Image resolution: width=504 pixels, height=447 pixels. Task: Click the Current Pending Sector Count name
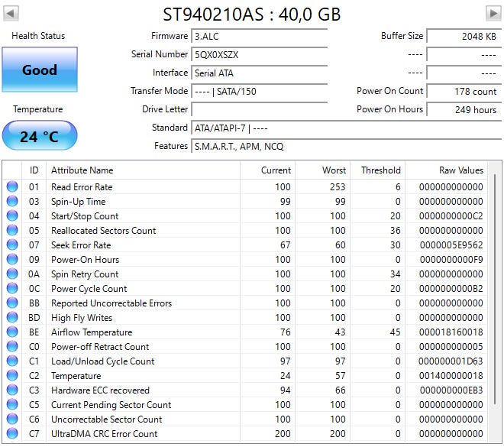click(111, 405)
